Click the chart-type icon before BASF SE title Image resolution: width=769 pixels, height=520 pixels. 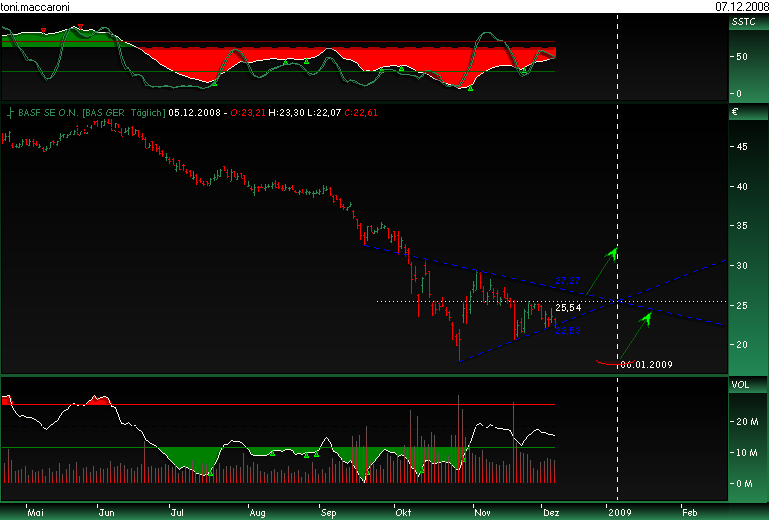click(x=11, y=113)
